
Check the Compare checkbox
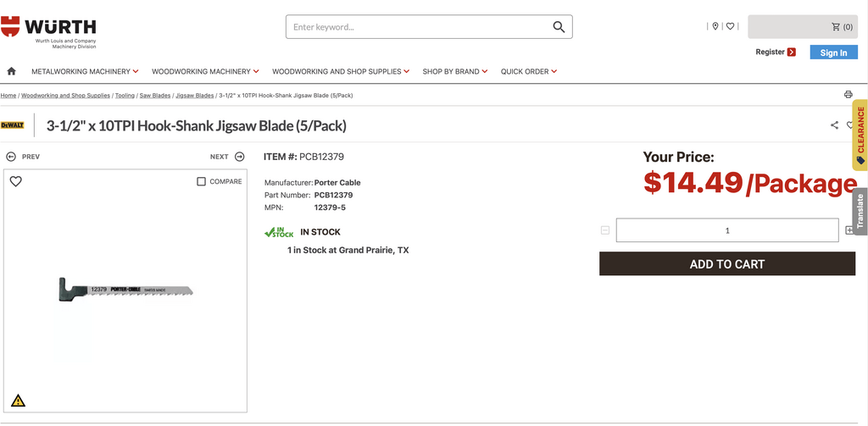(x=202, y=181)
